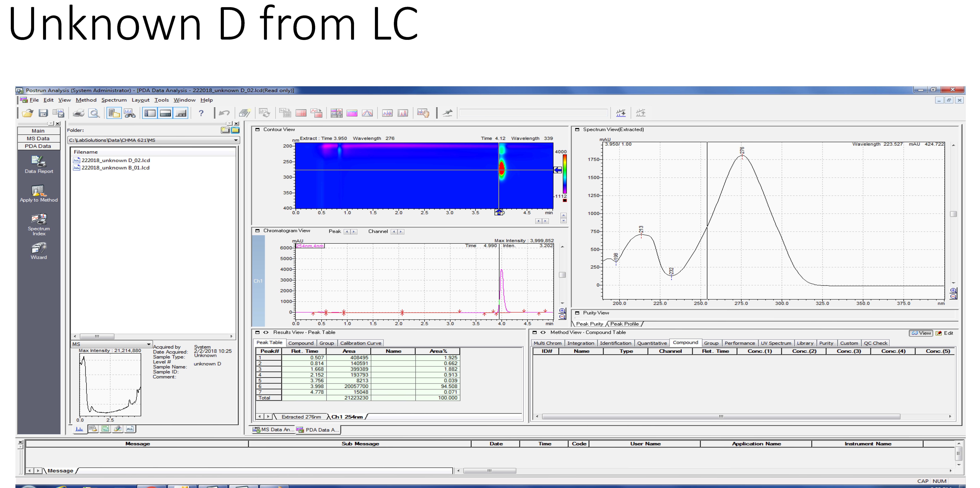Click the chromatogram vertical scroll thumb

coord(562,275)
